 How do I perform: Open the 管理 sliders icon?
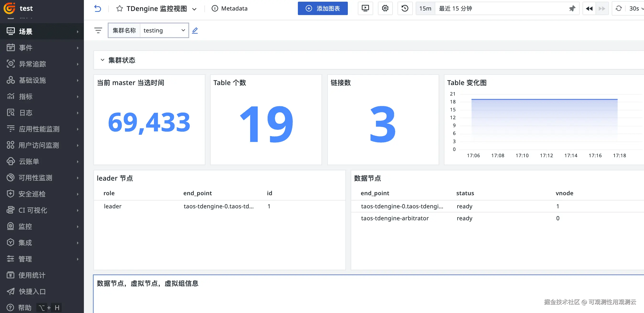(x=11, y=259)
